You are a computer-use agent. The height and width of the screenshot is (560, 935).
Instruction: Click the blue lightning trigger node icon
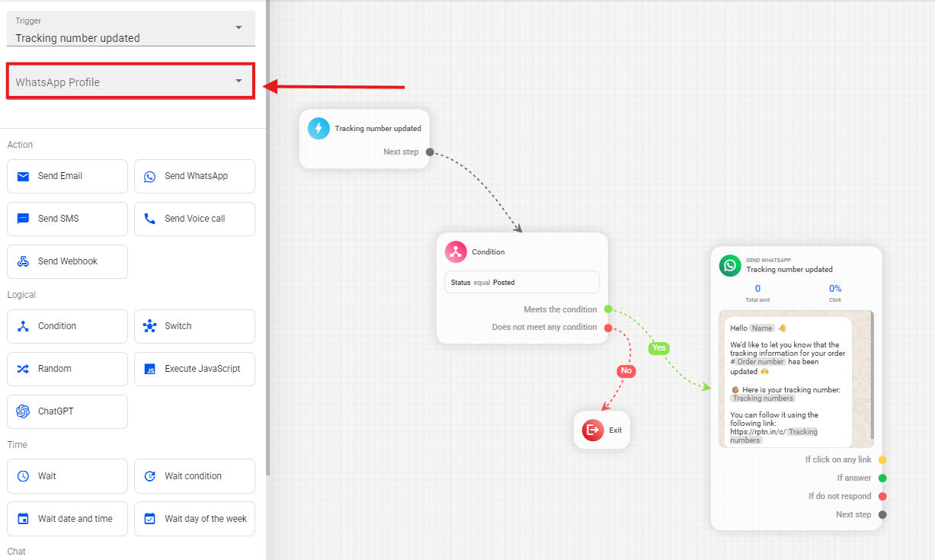319,128
